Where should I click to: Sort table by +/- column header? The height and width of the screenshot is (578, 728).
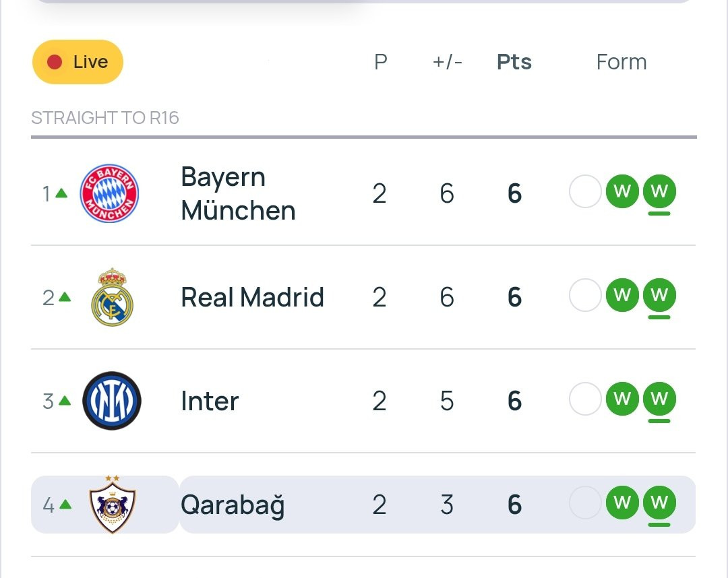click(x=447, y=62)
